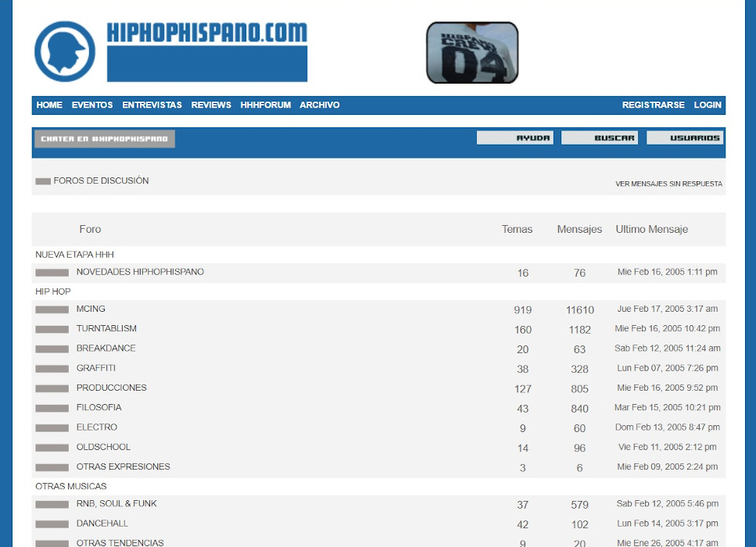Open the DANCEHALL forum
Viewport: 756px width, 547px height.
click(102, 524)
